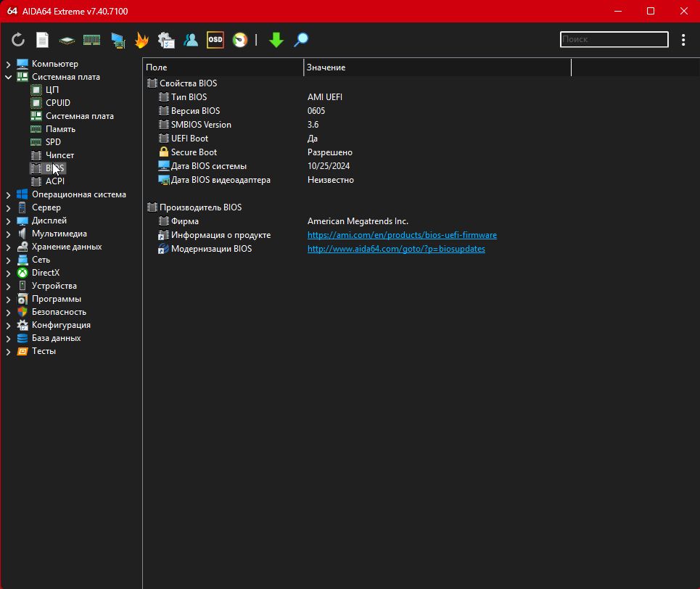Select the CPUID tree item
The height and width of the screenshot is (589, 700).
(57, 103)
